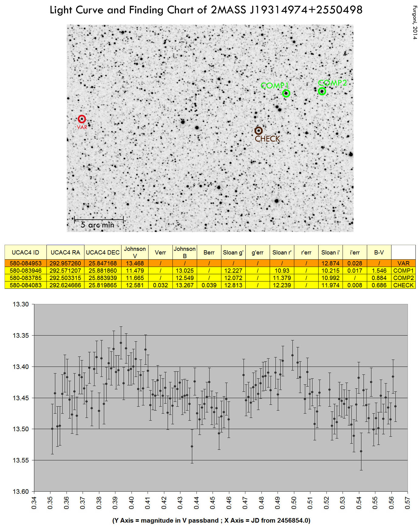This screenshot has width=420, height=529.
Task: Click Sloan g' value '12.227'
Action: (233, 271)
